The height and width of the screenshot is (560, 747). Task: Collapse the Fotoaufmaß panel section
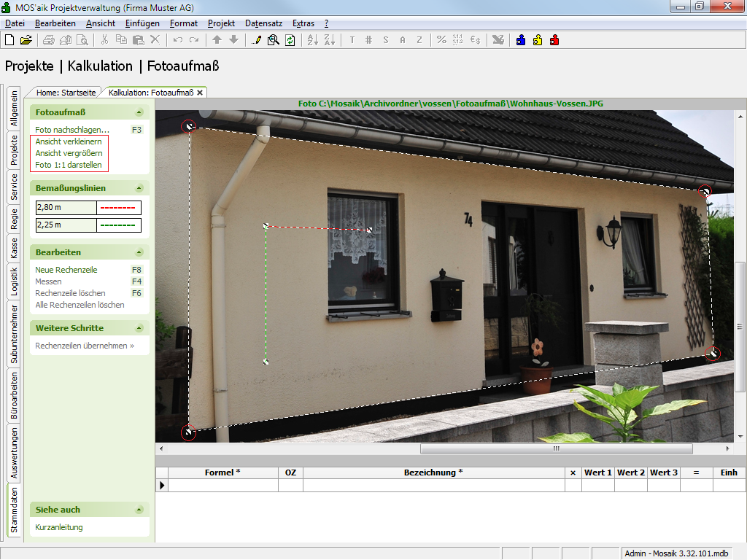[x=139, y=112]
